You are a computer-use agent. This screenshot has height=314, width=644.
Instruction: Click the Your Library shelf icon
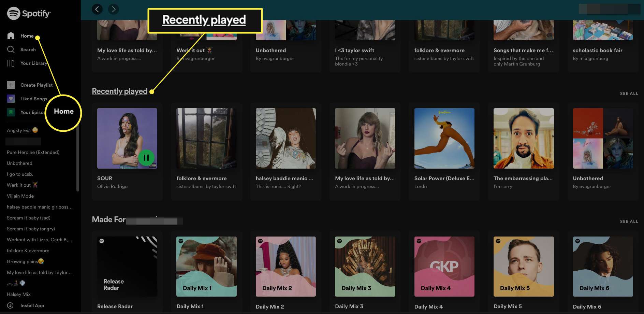[x=11, y=63]
